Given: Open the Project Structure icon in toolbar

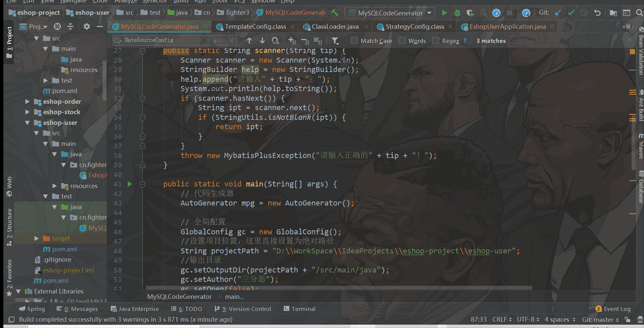Looking at the screenshot, I should click(x=614, y=13).
